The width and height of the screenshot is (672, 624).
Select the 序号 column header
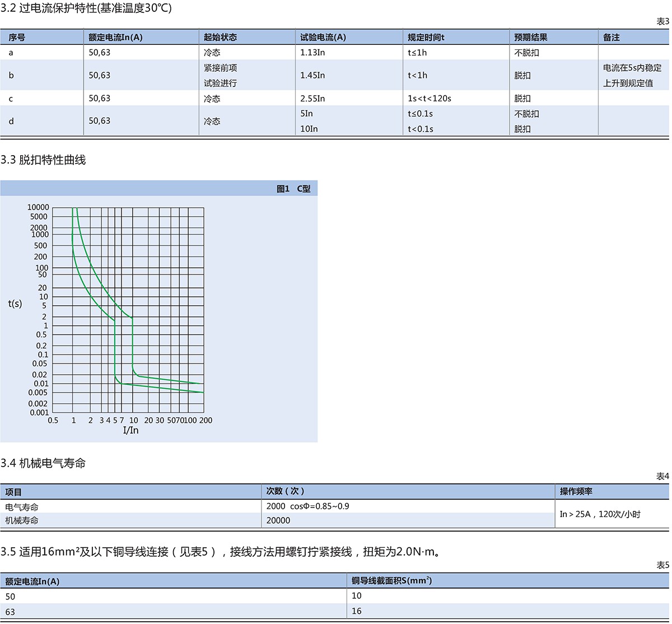(x=17, y=38)
